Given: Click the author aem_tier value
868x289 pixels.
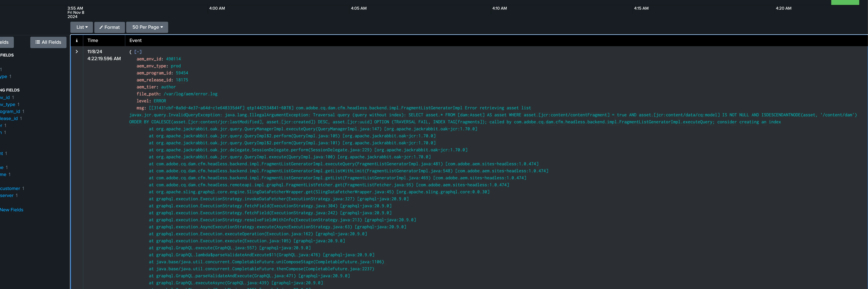Looking at the screenshot, I should coord(168,87).
